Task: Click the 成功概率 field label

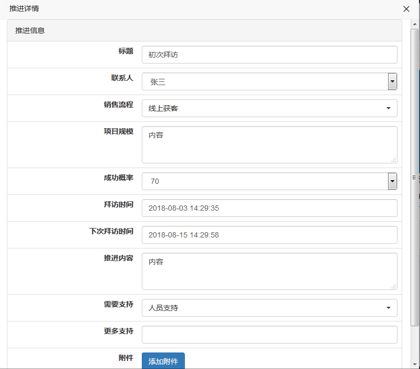Action: pyautogui.click(x=118, y=178)
